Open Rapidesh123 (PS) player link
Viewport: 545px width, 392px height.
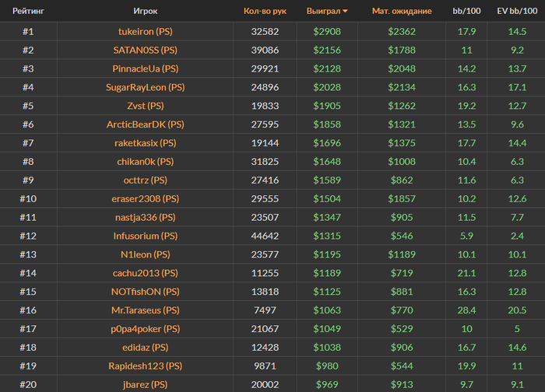pos(146,366)
